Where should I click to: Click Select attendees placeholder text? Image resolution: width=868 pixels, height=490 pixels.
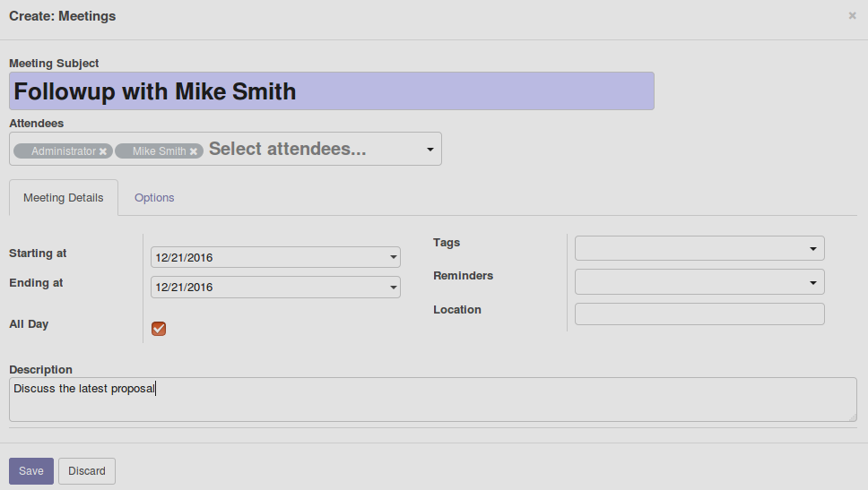click(287, 149)
